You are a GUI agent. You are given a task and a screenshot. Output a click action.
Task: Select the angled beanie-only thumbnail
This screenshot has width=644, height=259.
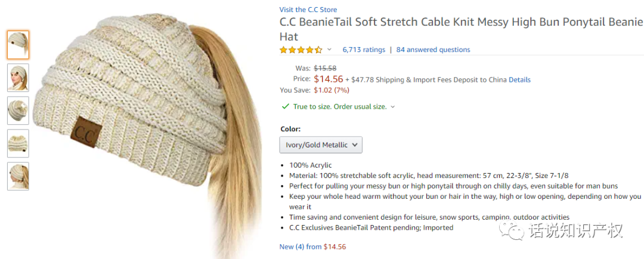[x=18, y=110]
